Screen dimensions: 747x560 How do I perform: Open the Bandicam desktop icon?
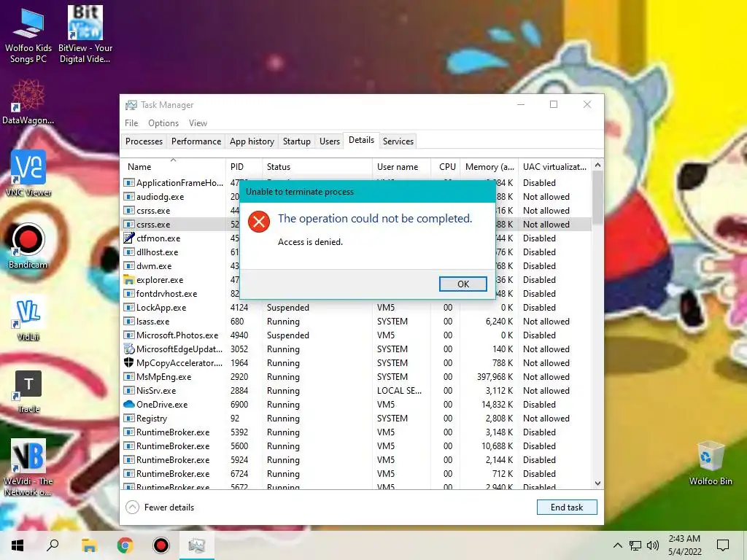pyautogui.click(x=28, y=246)
